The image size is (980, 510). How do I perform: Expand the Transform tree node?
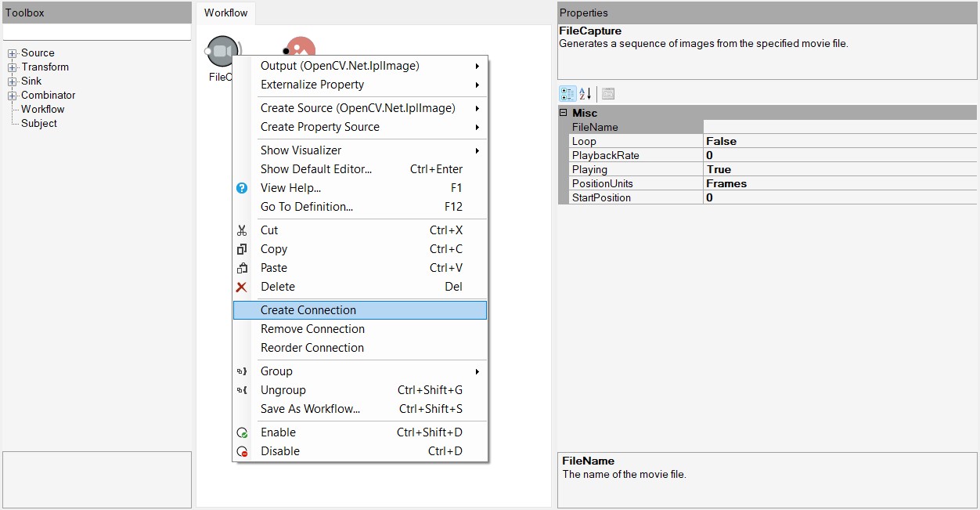(x=13, y=67)
